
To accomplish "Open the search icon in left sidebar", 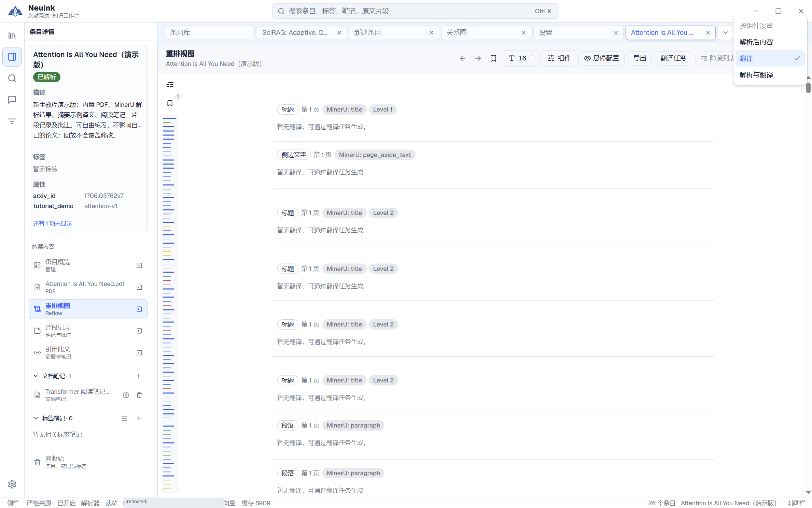I will click(12, 78).
